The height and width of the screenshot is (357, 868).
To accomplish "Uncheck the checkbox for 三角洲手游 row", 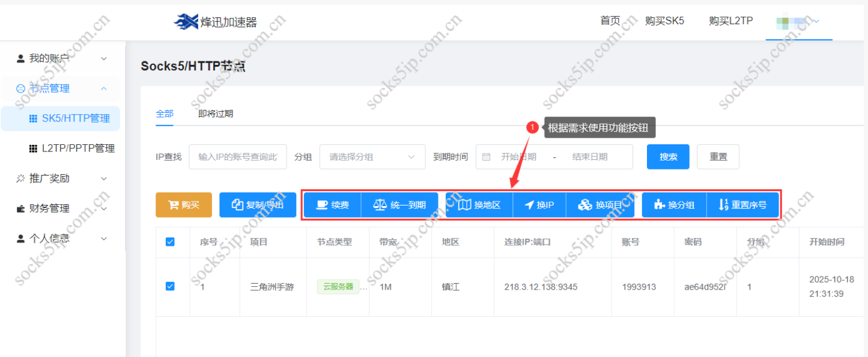I will tap(170, 287).
